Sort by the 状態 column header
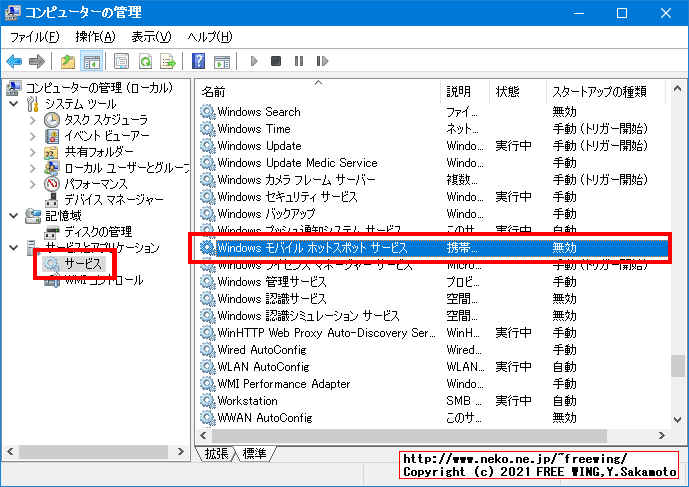The height and width of the screenshot is (487, 689). pyautogui.click(x=518, y=91)
